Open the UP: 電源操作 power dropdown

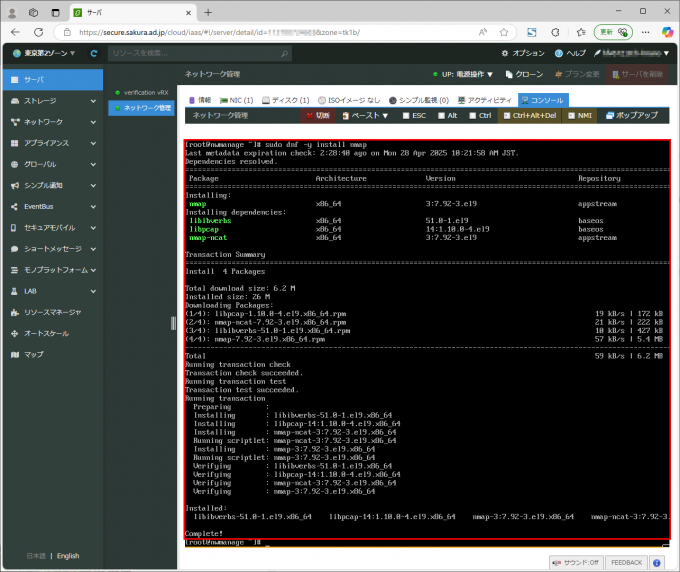[x=463, y=75]
